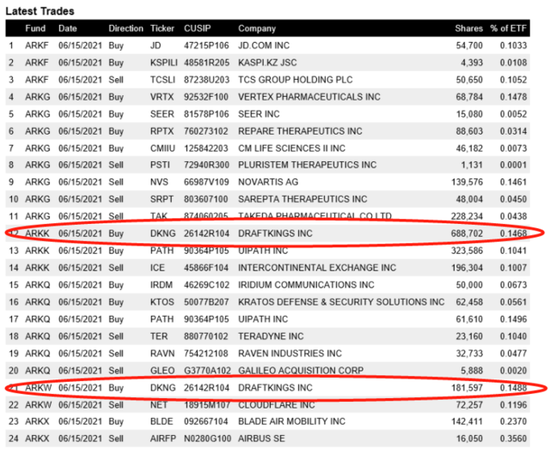
Task: Click the 688,702 shares value
Action: point(467,233)
